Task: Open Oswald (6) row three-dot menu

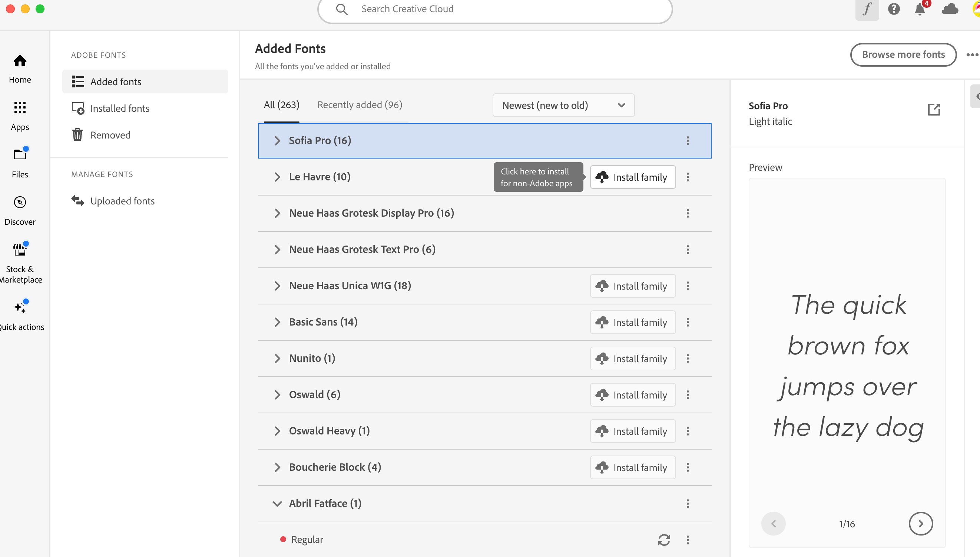Action: tap(688, 395)
